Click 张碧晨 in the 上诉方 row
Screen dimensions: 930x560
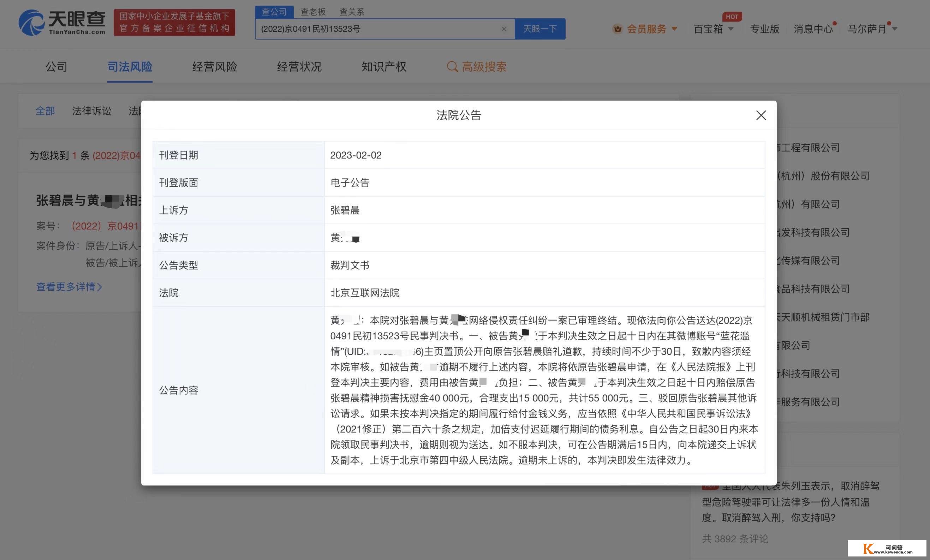click(345, 210)
